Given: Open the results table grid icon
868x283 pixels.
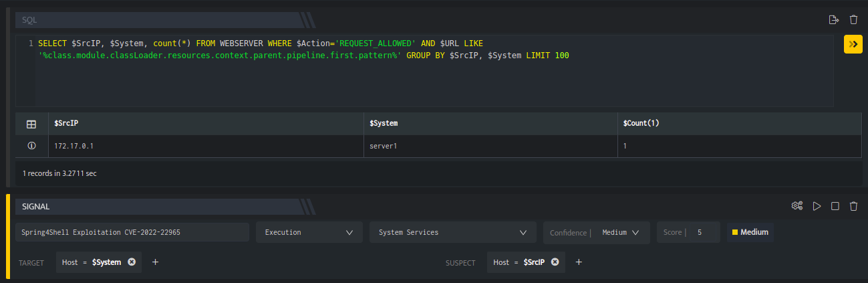Looking at the screenshot, I should click(x=31, y=124).
